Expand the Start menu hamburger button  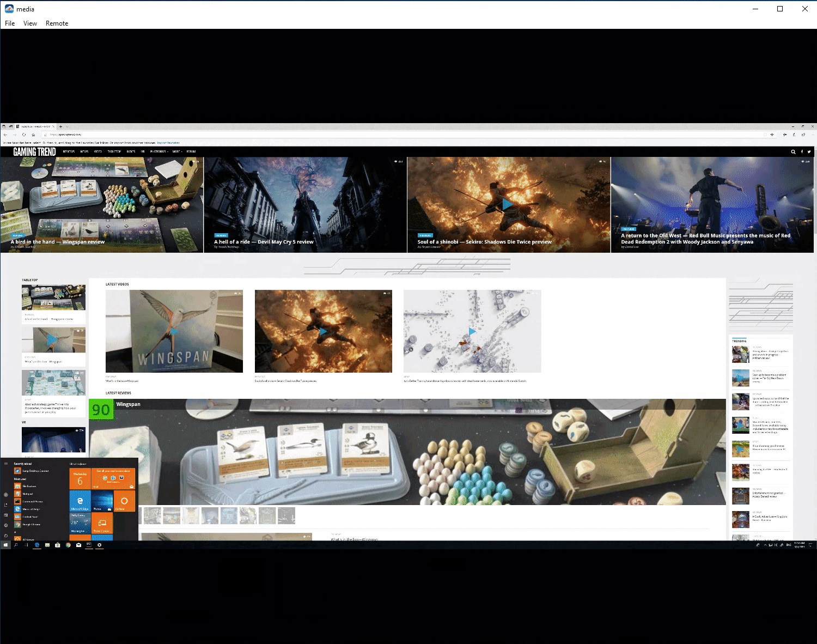6,464
